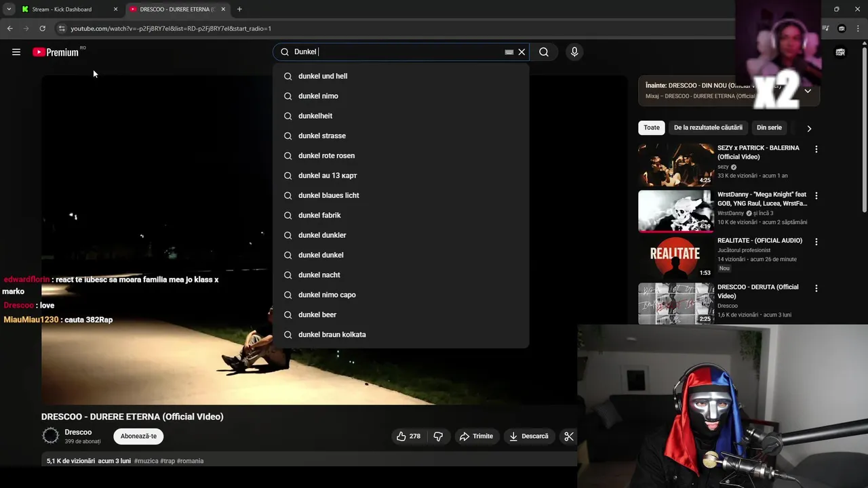The height and width of the screenshot is (488, 868).
Task: Choose suggestion 'dunkel blaues licht'
Action: coord(401,195)
